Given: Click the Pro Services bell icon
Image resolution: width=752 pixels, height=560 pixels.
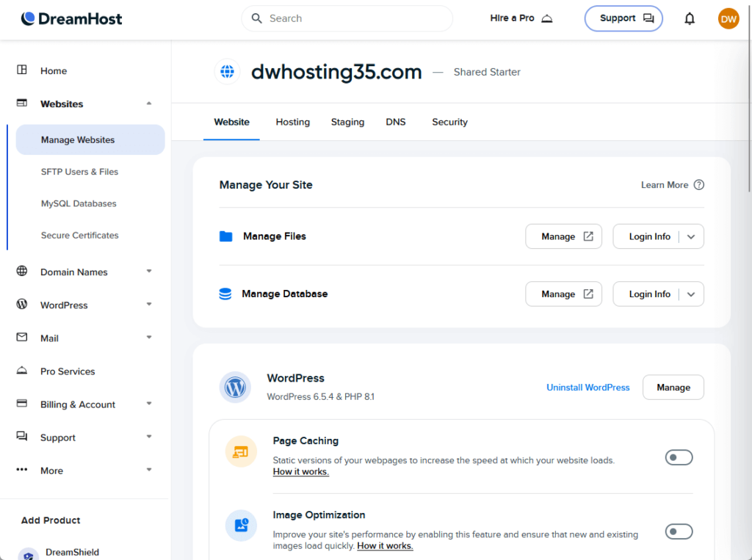Looking at the screenshot, I should coord(22,370).
